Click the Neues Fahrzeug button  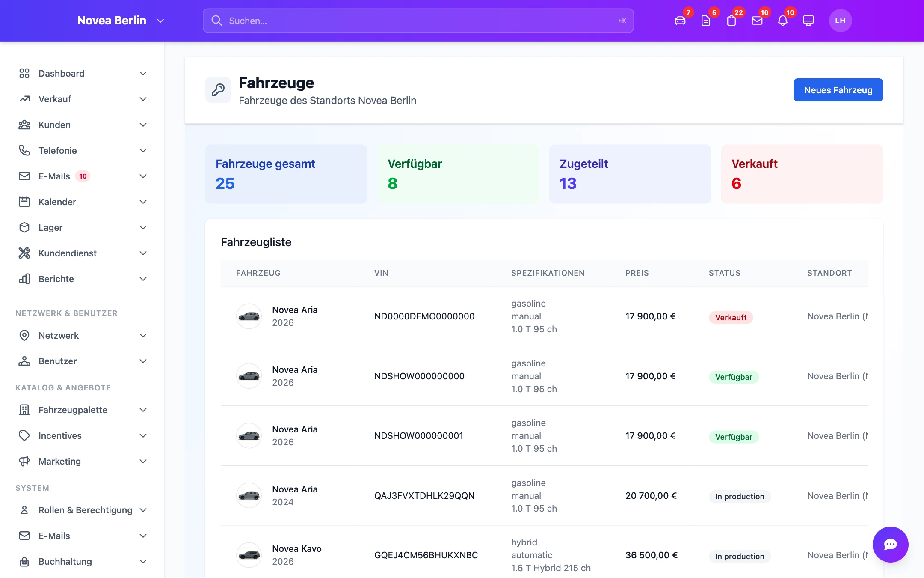coord(838,90)
